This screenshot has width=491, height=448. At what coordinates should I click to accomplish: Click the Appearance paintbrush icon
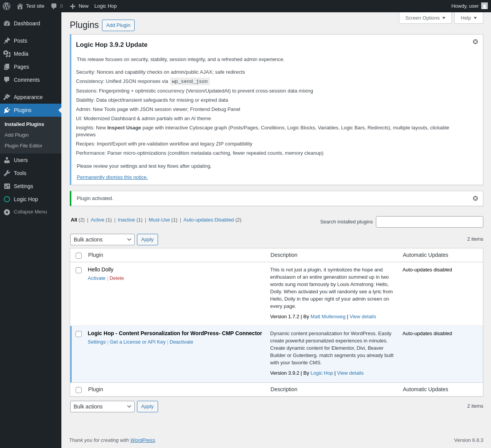click(x=7, y=97)
